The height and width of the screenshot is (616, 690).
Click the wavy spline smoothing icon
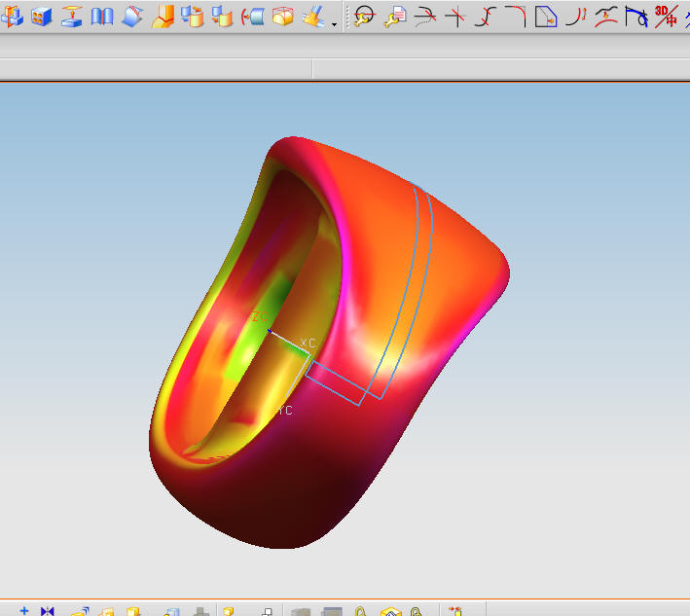606,17
